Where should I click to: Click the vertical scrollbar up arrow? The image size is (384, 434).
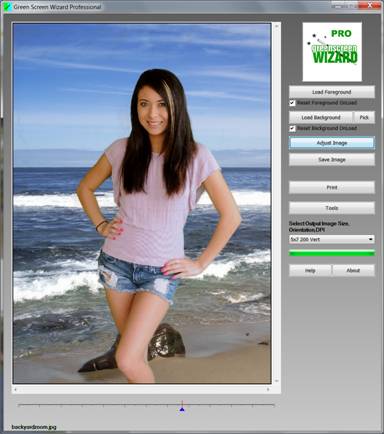[x=276, y=26]
